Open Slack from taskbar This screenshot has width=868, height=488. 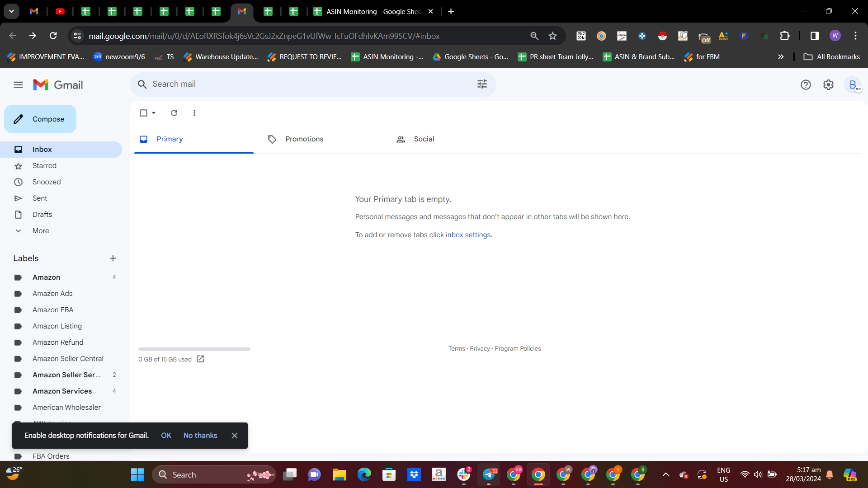[x=464, y=475]
